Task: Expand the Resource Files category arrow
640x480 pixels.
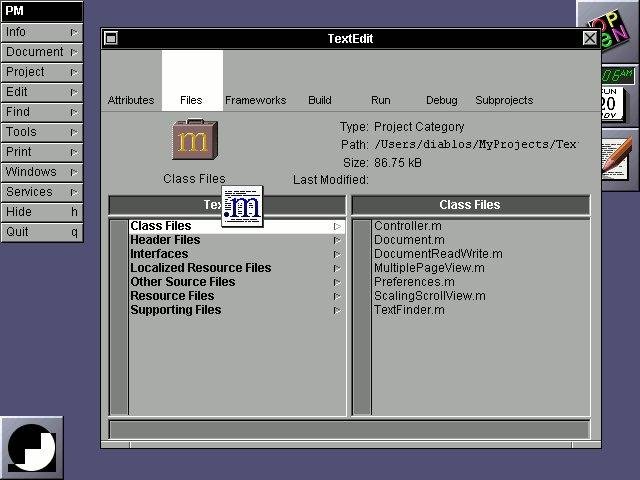Action: pyautogui.click(x=337, y=296)
